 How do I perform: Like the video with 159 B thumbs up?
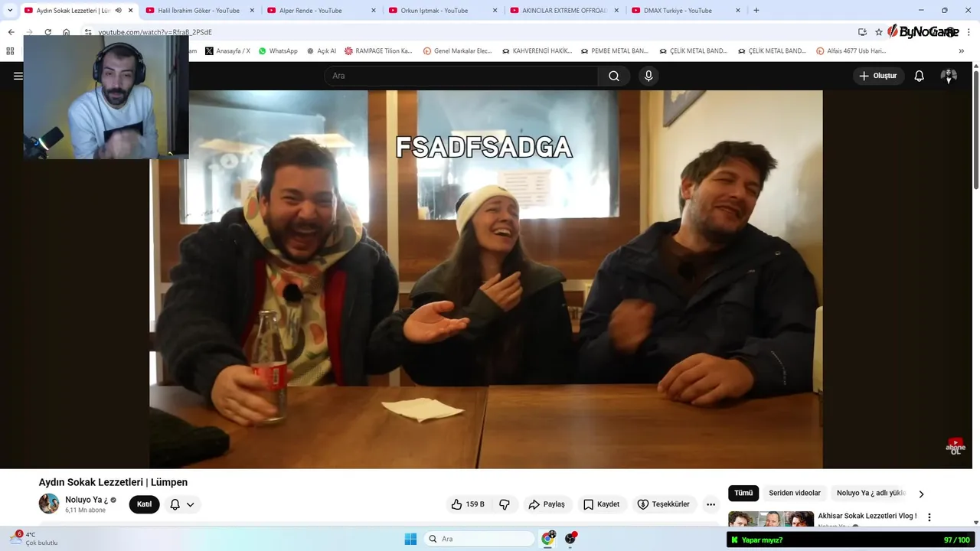point(468,504)
